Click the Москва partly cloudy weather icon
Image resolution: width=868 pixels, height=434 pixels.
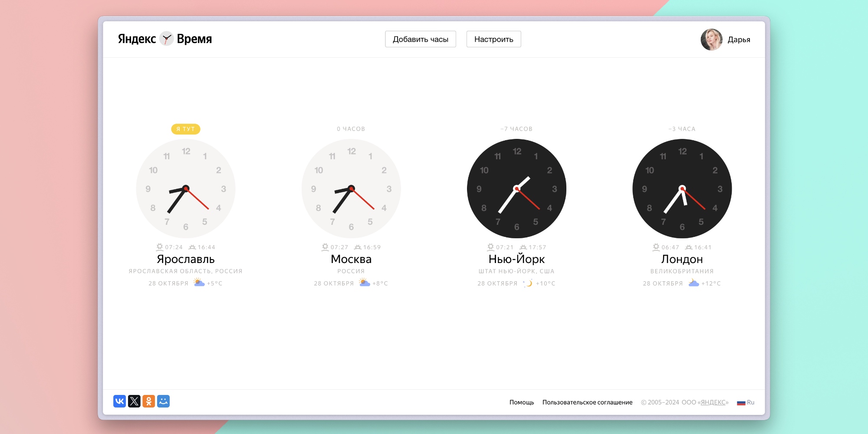[x=364, y=283]
